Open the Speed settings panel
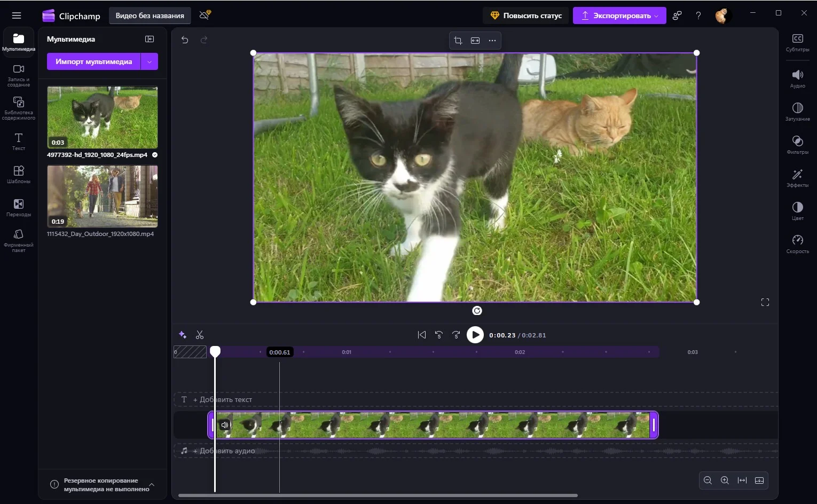817x504 pixels. click(x=797, y=243)
